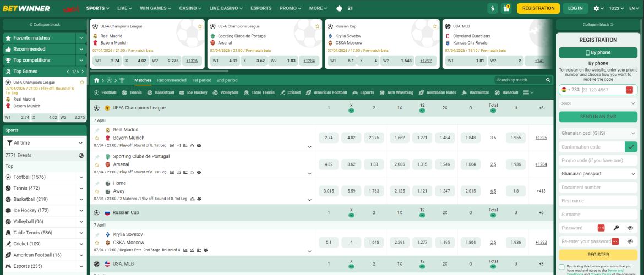Expand Favorite matches section
This screenshot has height=275, width=644.
point(81,38)
